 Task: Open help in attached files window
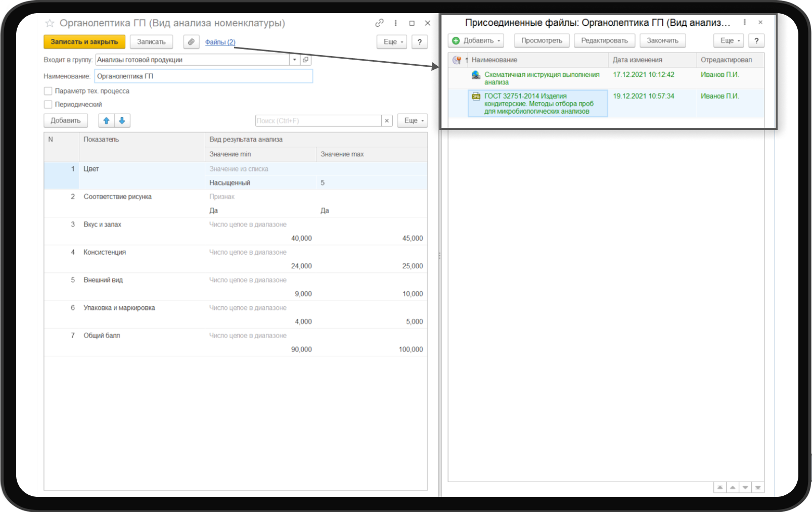pyautogui.click(x=756, y=41)
